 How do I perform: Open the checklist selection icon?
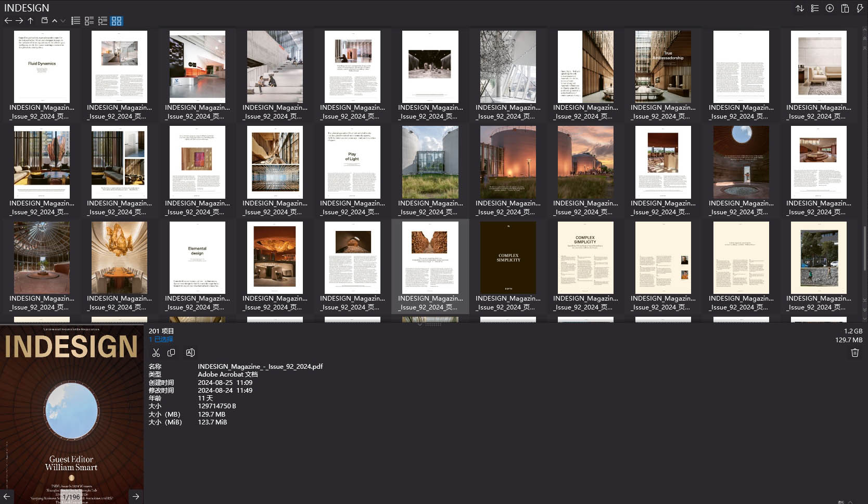pos(815,8)
